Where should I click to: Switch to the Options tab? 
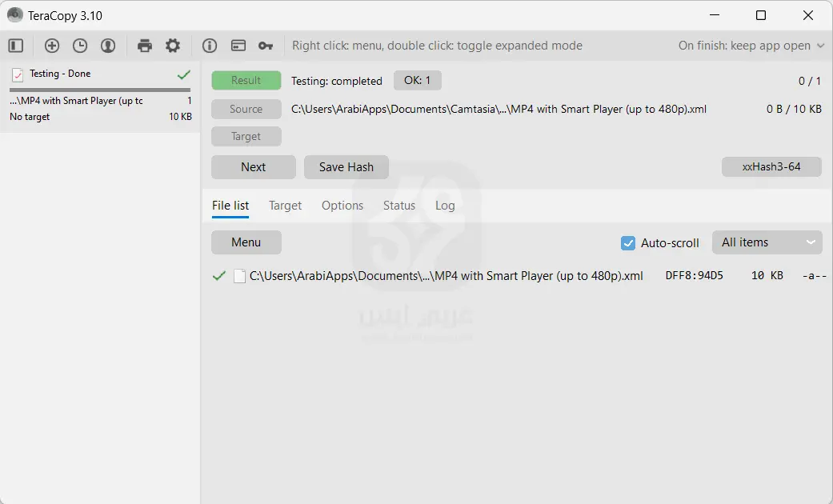click(342, 206)
